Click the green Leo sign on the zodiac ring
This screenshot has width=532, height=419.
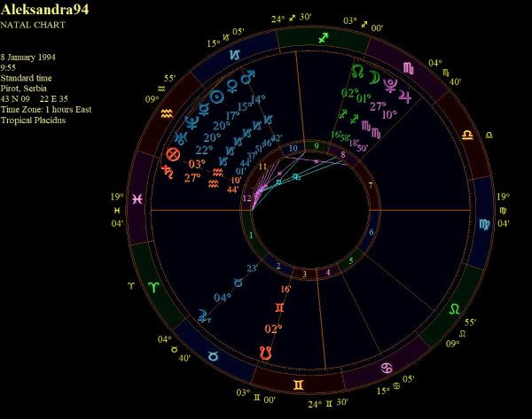(454, 308)
